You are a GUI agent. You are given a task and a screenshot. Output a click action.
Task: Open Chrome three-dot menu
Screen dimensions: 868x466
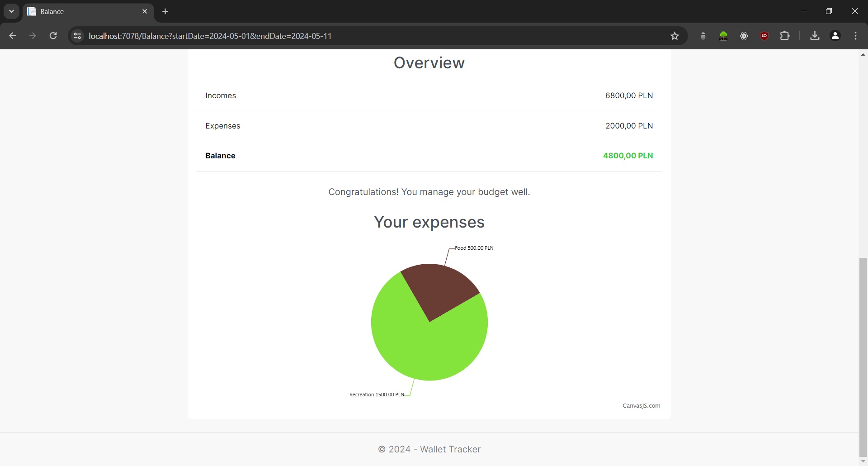pos(855,36)
